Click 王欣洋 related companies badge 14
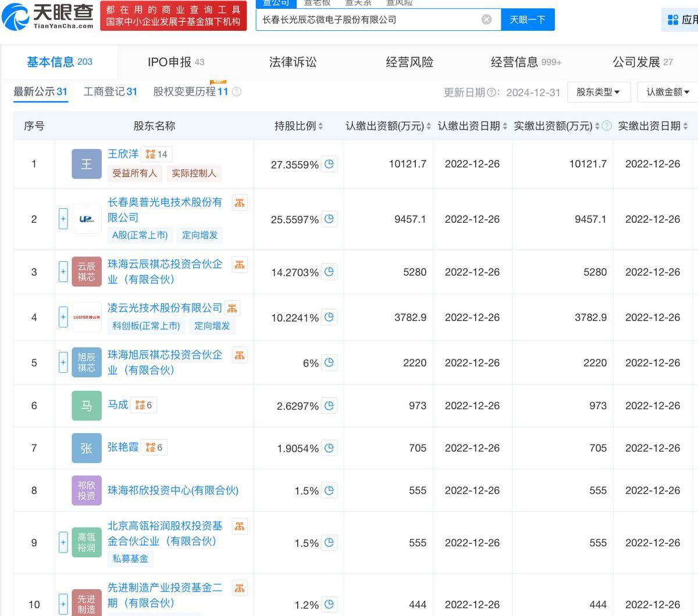Image resolution: width=698 pixels, height=616 pixels. click(156, 154)
